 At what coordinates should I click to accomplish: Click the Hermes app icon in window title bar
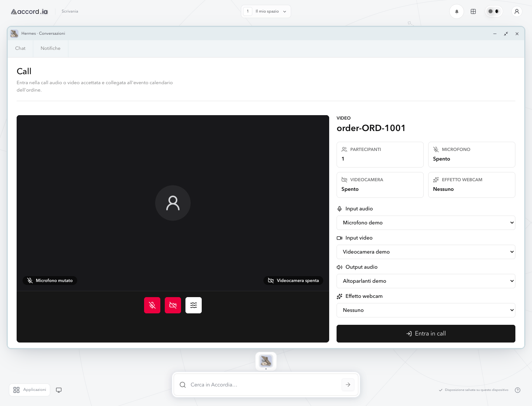point(14,34)
